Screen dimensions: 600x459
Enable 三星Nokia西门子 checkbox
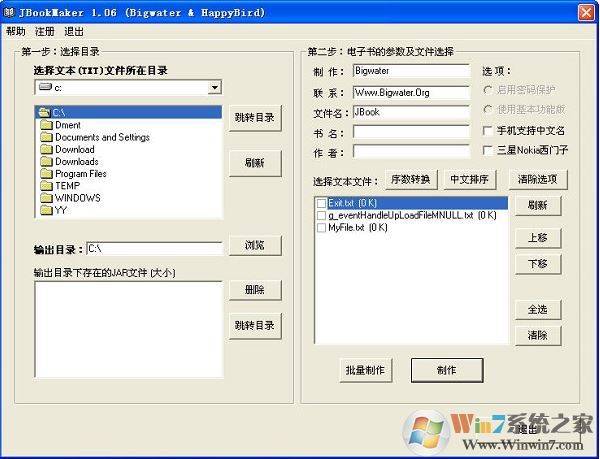tap(488, 150)
